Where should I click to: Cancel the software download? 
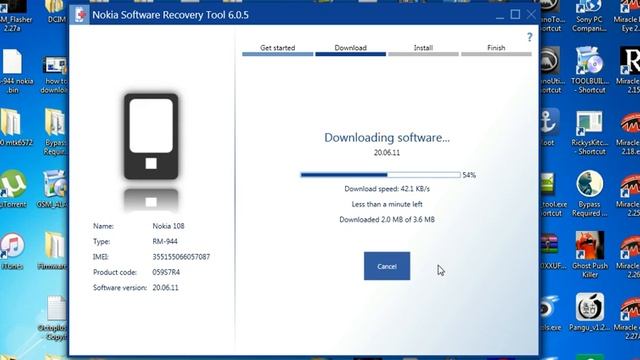pos(387,266)
